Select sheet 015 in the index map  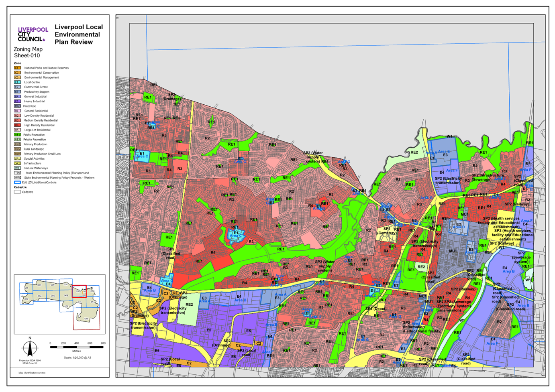point(93,302)
